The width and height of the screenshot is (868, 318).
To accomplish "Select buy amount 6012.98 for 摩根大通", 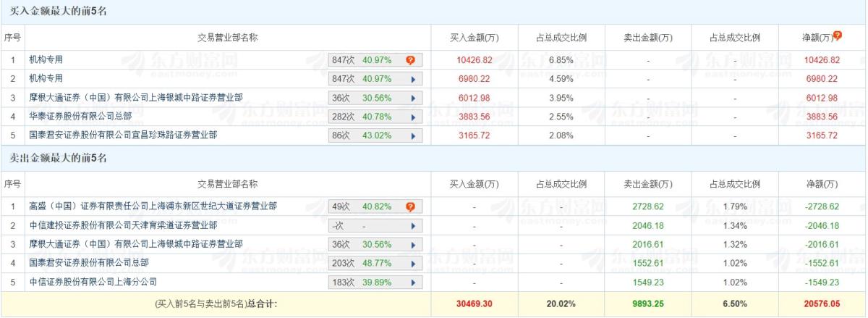I will 475,97.
